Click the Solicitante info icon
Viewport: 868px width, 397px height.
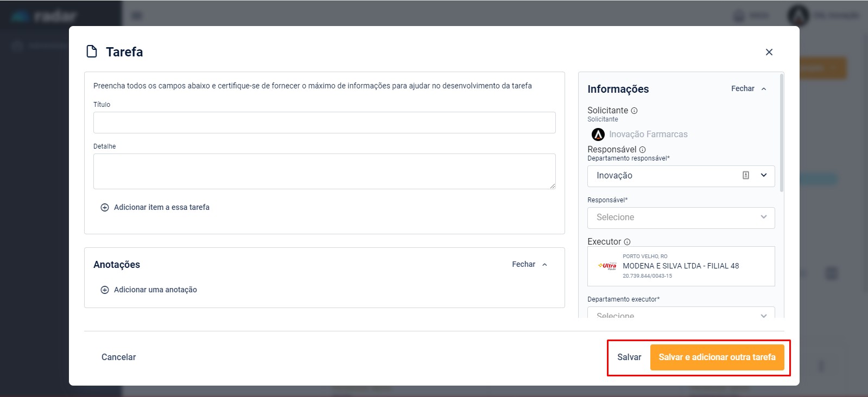pos(634,111)
